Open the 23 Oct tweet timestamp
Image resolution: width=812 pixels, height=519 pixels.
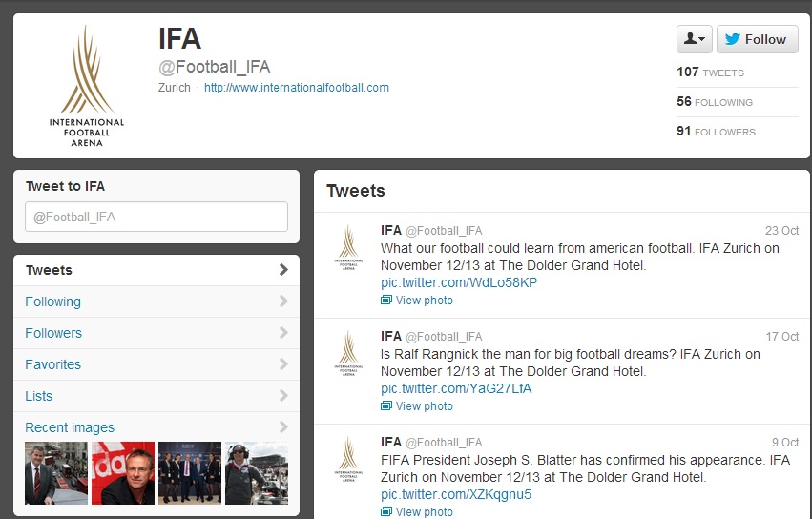tap(782, 231)
